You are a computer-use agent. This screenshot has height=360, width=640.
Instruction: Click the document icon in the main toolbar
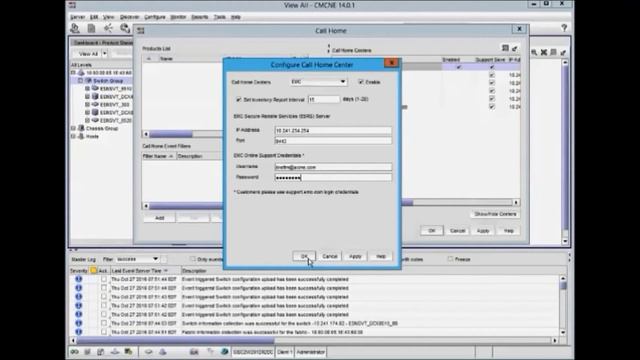point(91,28)
